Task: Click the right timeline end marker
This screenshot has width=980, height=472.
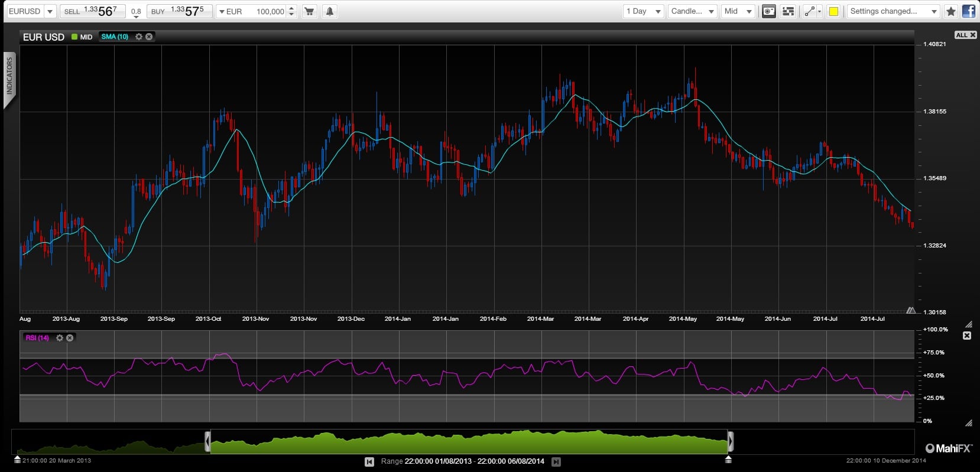Action: 728,459
